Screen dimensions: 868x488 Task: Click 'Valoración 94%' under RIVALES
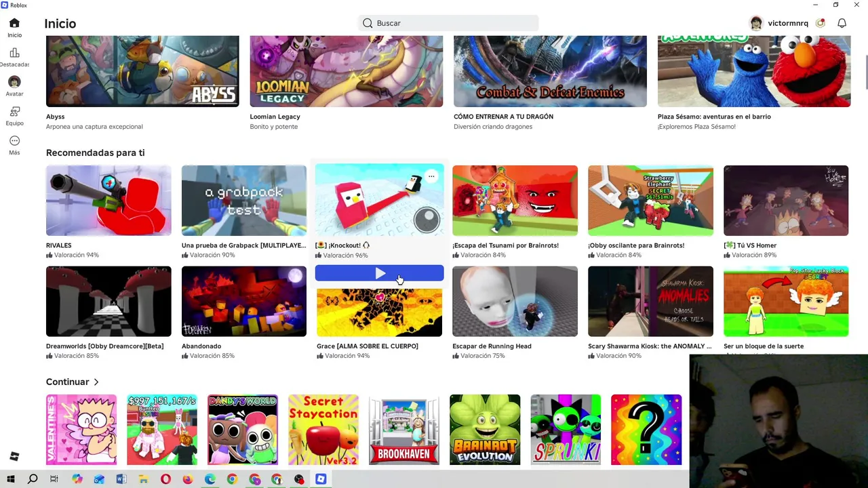point(73,255)
